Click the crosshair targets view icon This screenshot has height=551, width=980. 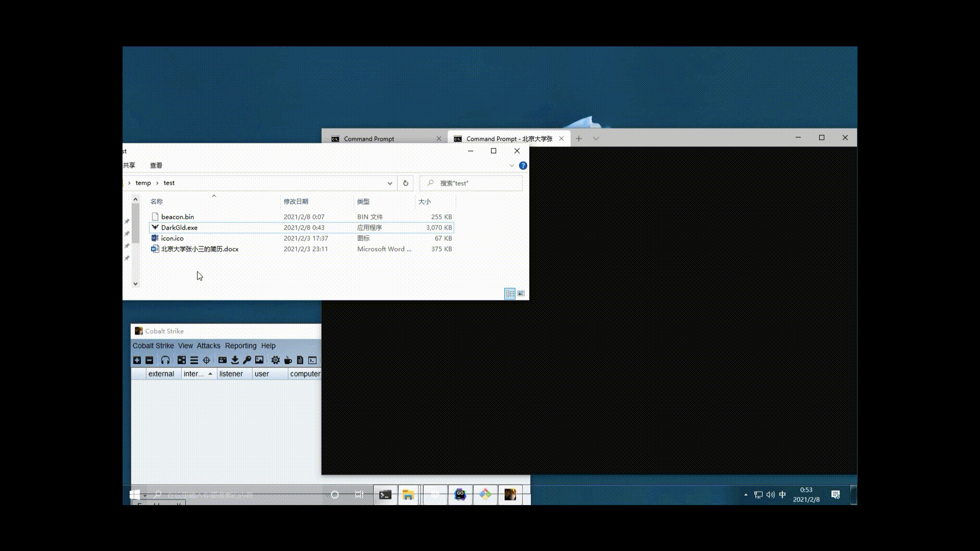tap(206, 360)
